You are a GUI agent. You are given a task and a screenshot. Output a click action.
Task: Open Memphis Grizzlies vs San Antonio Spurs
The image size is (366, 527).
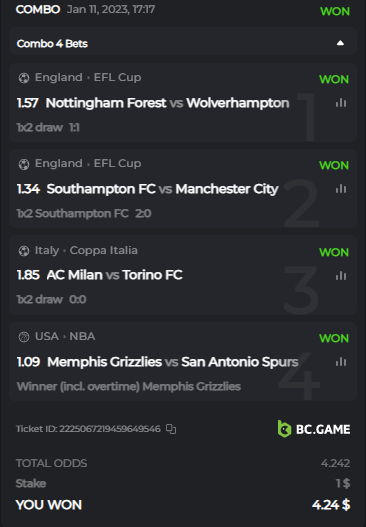click(x=173, y=362)
